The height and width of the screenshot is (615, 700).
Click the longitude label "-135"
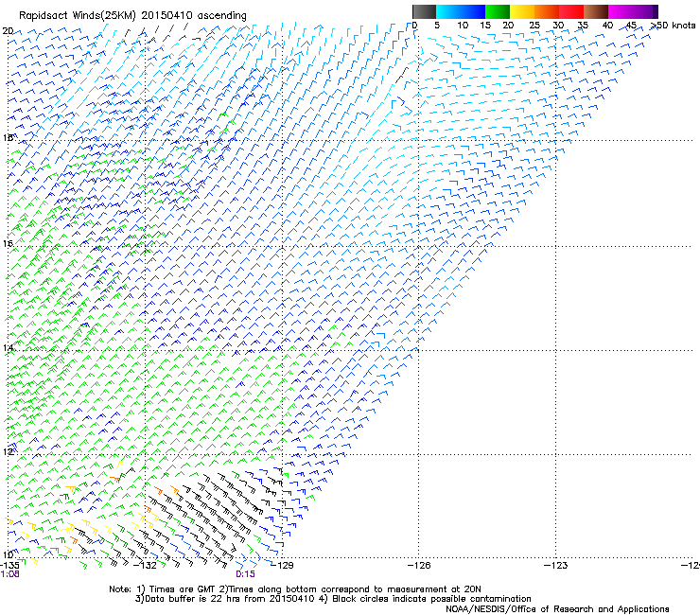pos(9,566)
